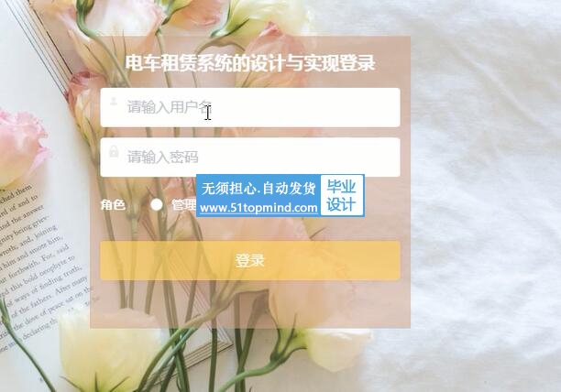Click the user silhouette icon in username field
The width and height of the screenshot is (561, 392).
pyautogui.click(x=114, y=102)
